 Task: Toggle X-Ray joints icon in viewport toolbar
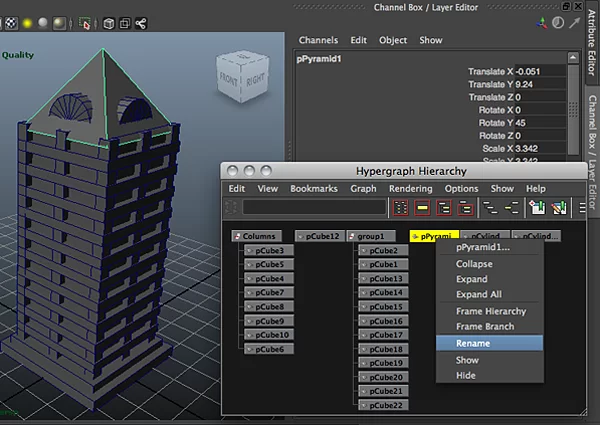(141, 24)
